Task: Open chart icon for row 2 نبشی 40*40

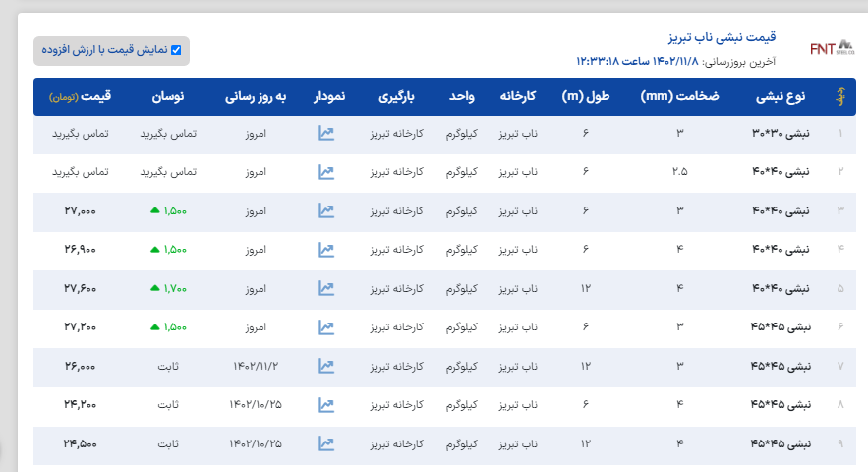Action: point(326,172)
